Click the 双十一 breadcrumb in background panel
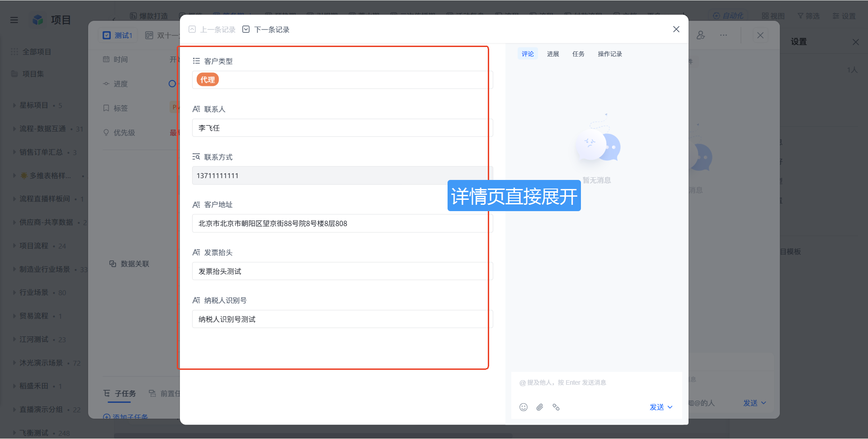868x439 pixels. click(x=162, y=35)
